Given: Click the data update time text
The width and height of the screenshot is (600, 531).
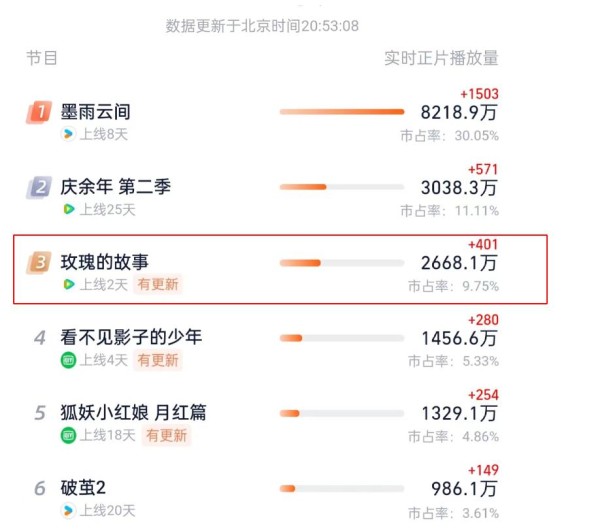Looking at the screenshot, I should point(262,26).
